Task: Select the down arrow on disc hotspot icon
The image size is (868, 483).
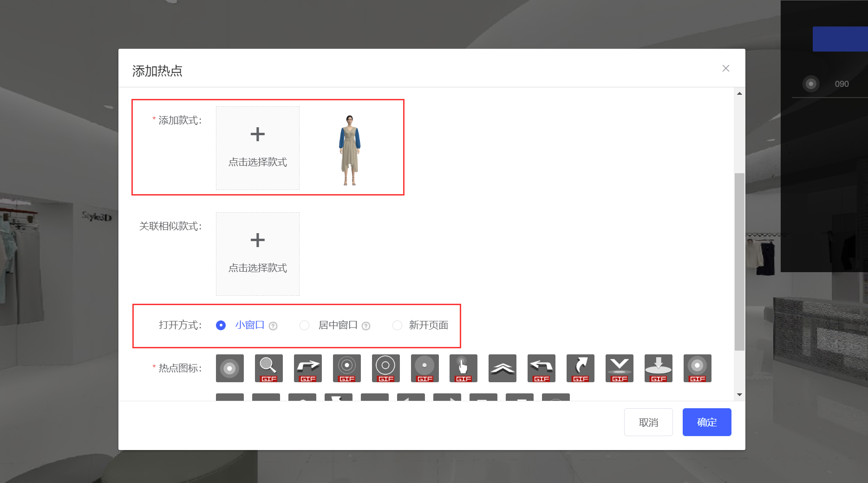Action: point(658,368)
